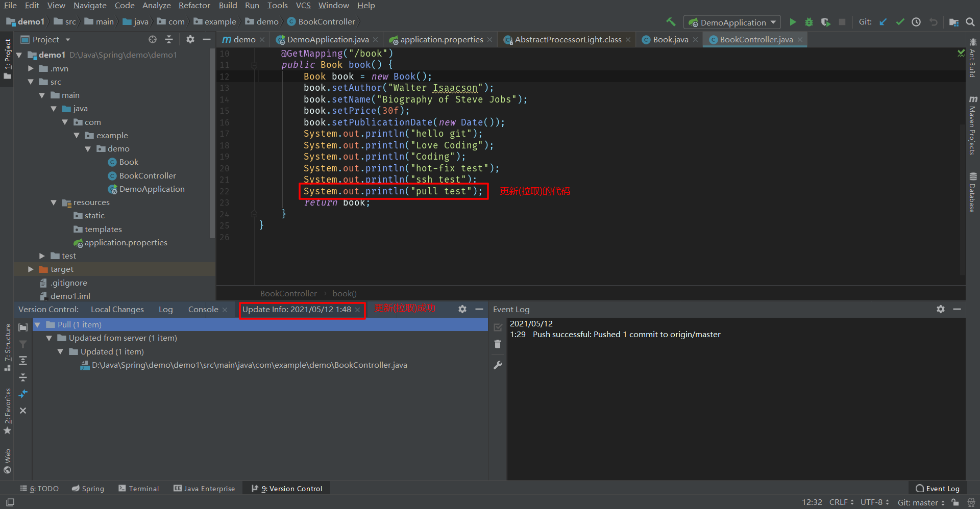Click the Mark all as read icon in Event Log
980x509 pixels.
498,327
